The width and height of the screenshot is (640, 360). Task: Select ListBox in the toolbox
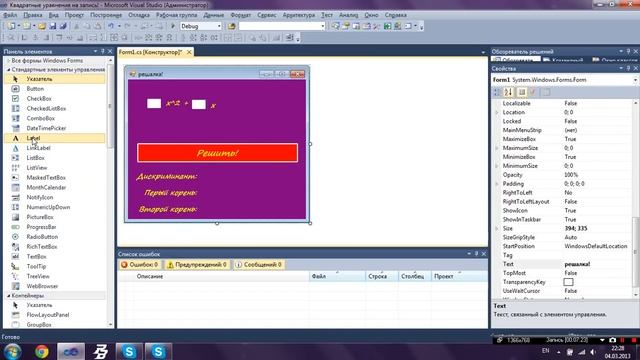[x=36, y=158]
